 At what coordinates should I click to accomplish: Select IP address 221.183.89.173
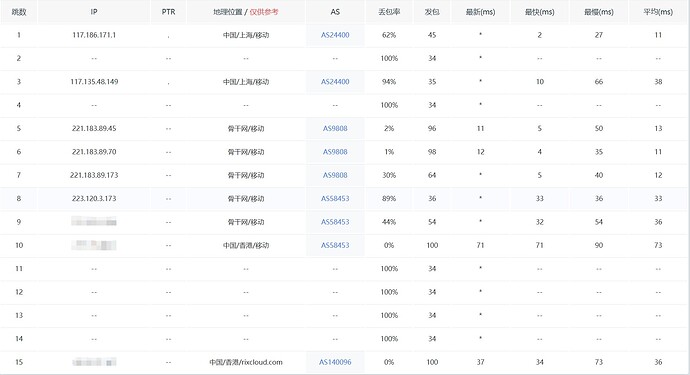tap(94, 175)
